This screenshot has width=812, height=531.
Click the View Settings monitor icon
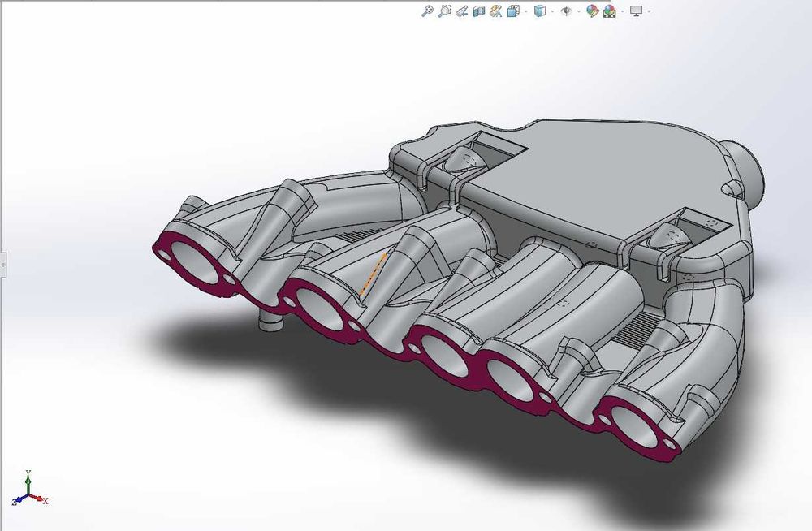(x=636, y=11)
